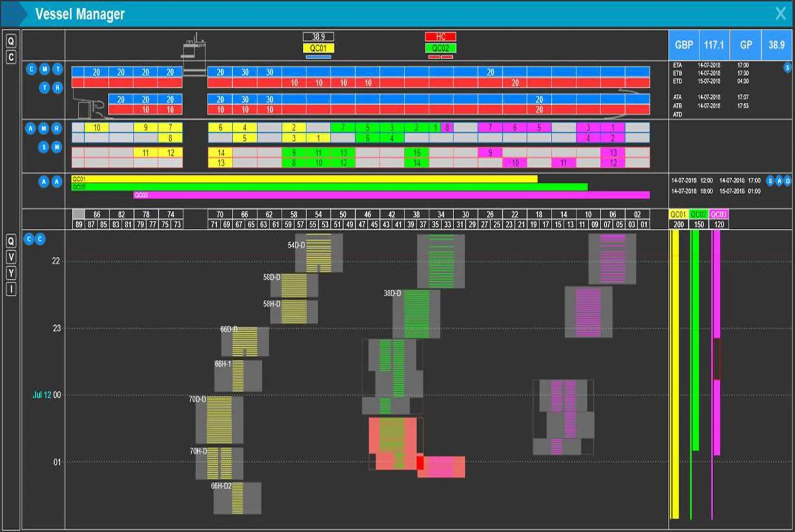This screenshot has width=795, height=532.
Task: Expand the yellow QC01 crane timeline bar
Action: [304, 179]
